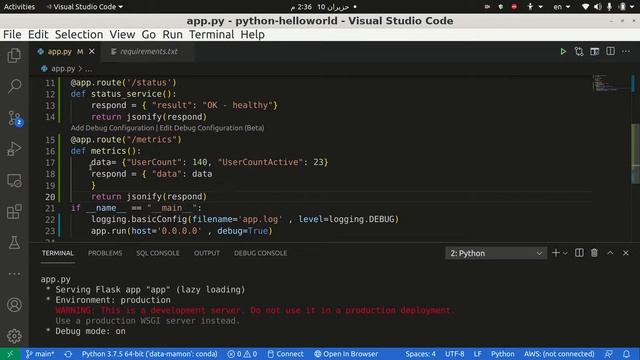Switch to the SQL CONSOLE panel tab
The image size is (640, 360).
tap(158, 253)
